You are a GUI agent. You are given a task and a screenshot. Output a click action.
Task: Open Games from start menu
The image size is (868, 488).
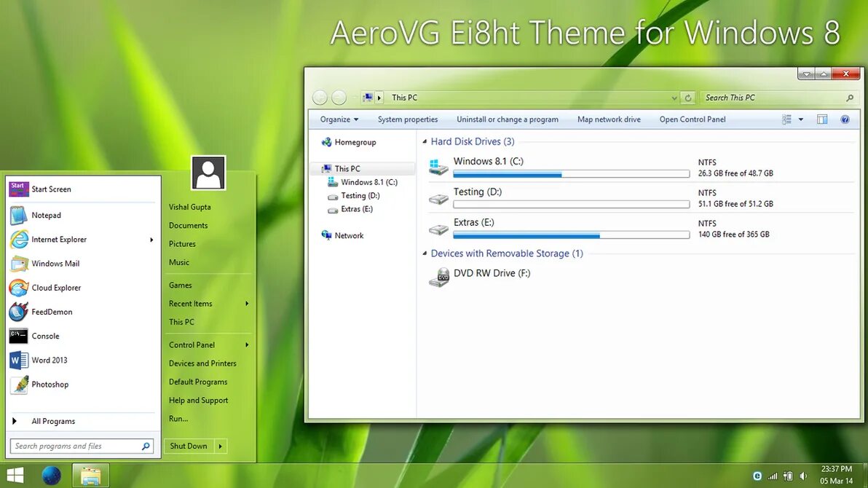(181, 286)
